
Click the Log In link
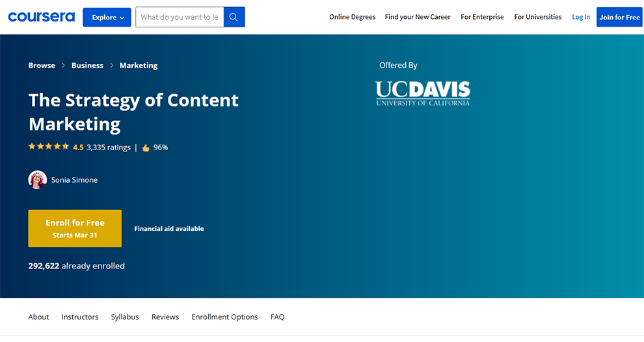coord(581,17)
